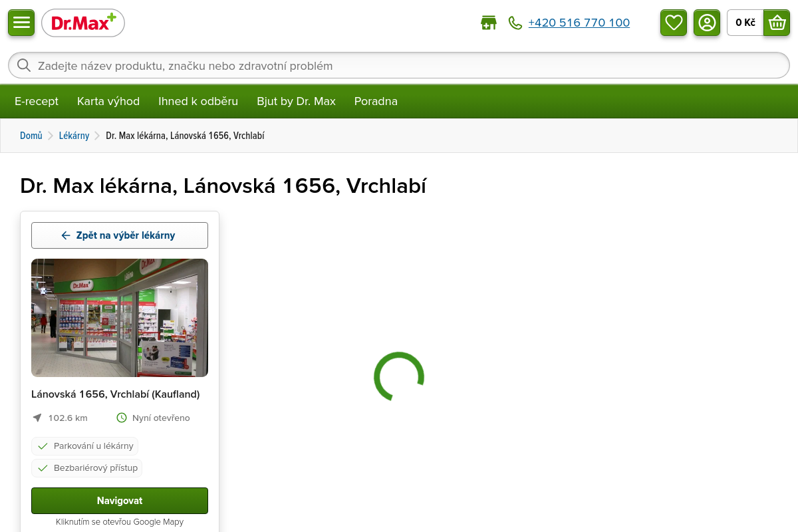
Task: Click the location arrow distance icon
Action: point(37,418)
